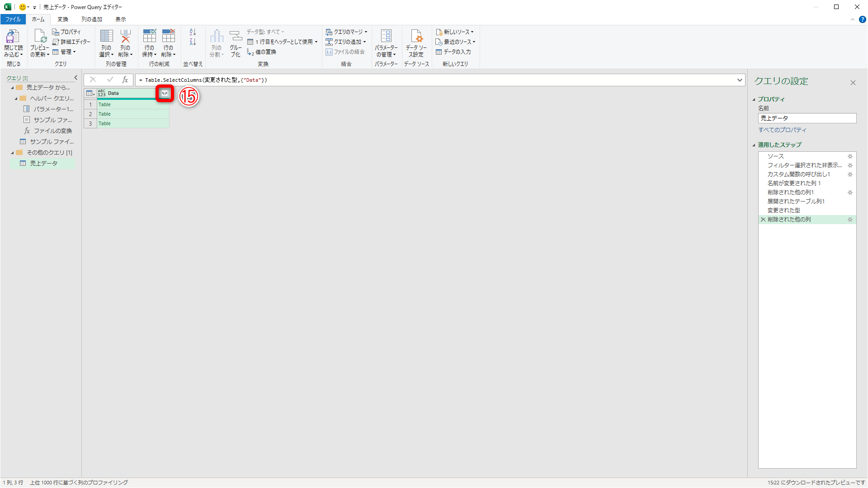
Task: Open gear settings for the ソース step
Action: [850, 156]
